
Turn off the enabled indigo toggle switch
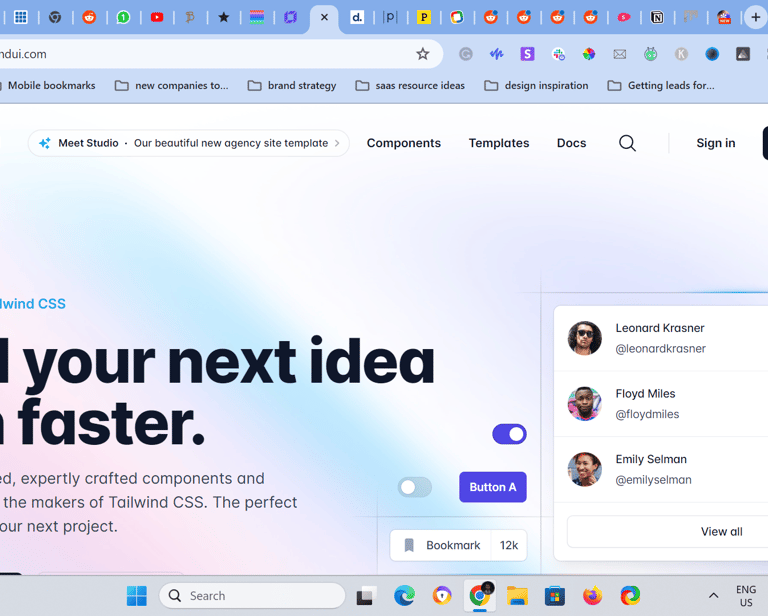pos(509,434)
